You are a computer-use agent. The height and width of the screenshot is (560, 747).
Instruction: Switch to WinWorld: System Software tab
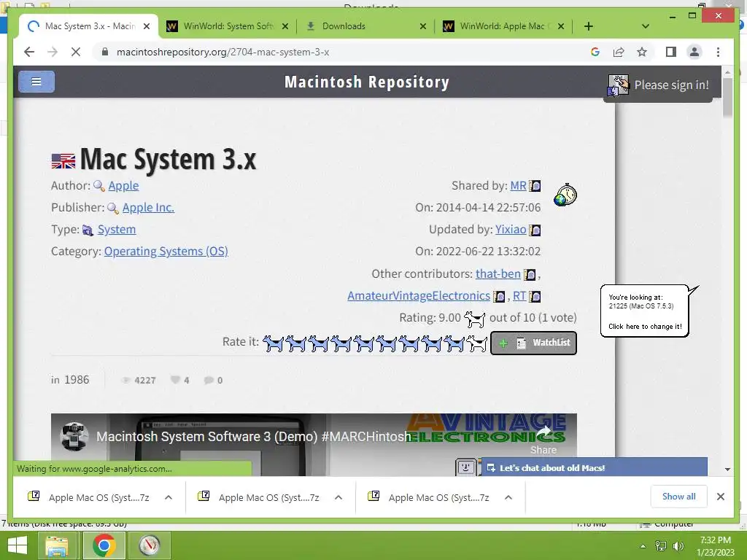pos(228,26)
